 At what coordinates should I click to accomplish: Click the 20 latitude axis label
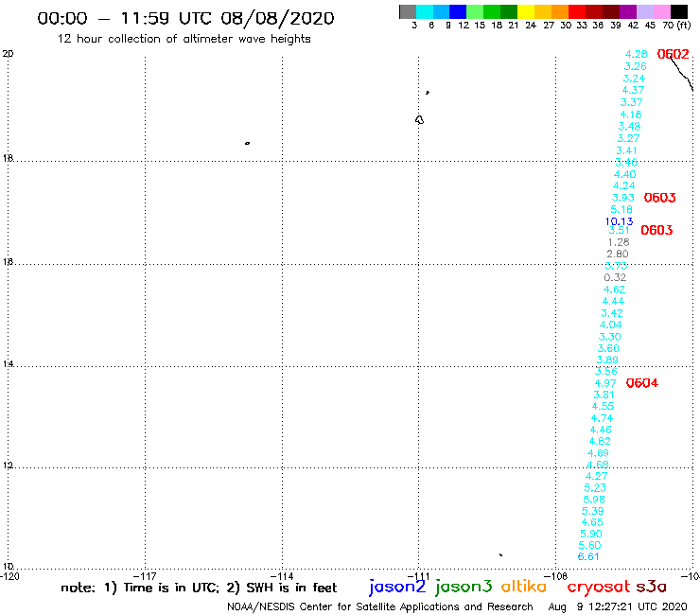point(8,54)
